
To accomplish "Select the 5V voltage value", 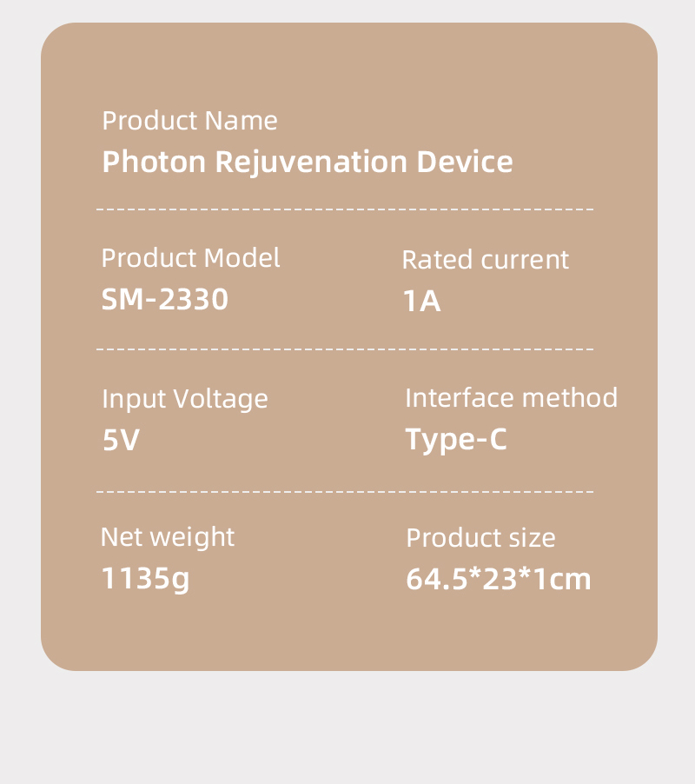I will (121, 440).
